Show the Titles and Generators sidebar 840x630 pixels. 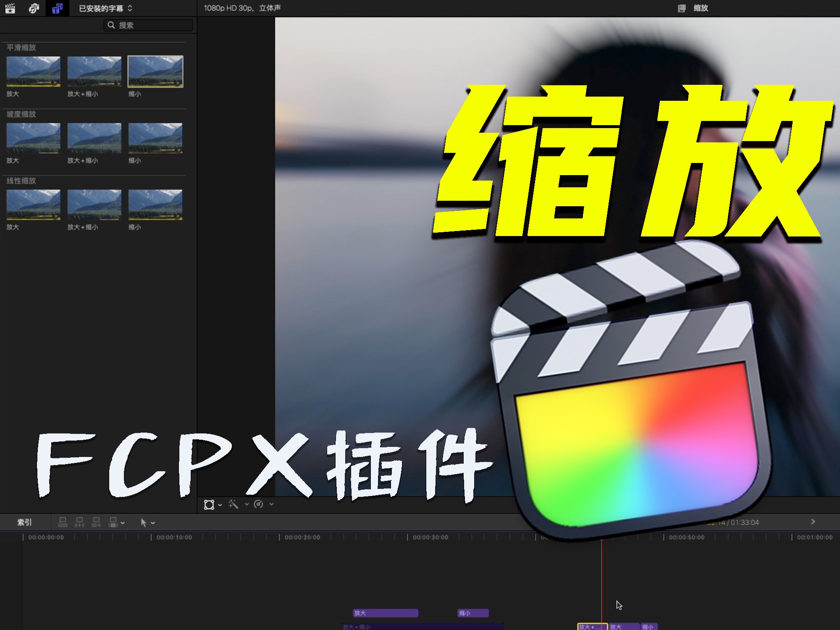click(x=57, y=8)
